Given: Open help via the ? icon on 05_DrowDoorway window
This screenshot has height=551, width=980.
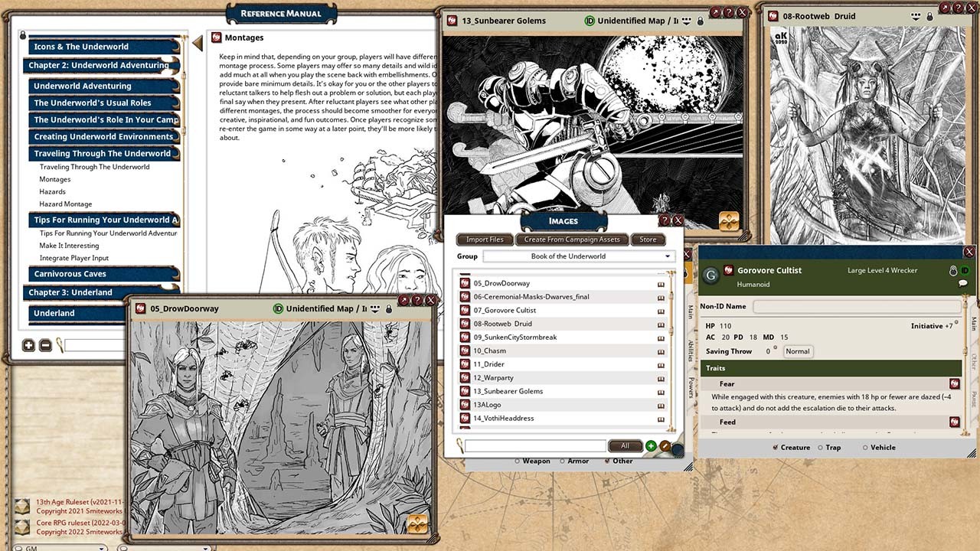Looking at the screenshot, I should [x=416, y=300].
